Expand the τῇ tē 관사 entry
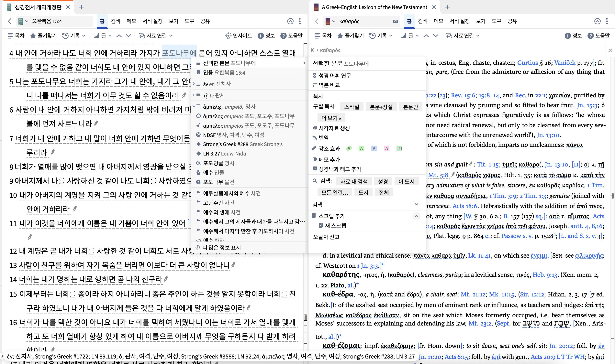 coord(194,95)
